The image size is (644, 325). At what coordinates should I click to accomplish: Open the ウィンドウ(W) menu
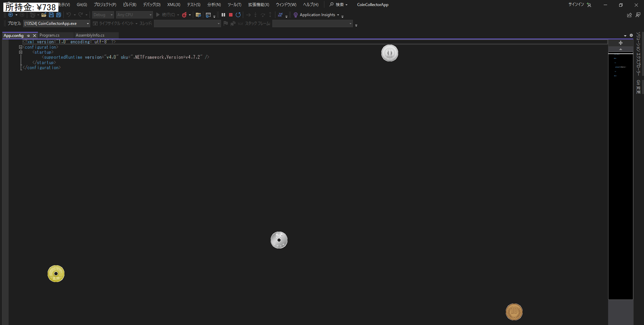coord(286,5)
